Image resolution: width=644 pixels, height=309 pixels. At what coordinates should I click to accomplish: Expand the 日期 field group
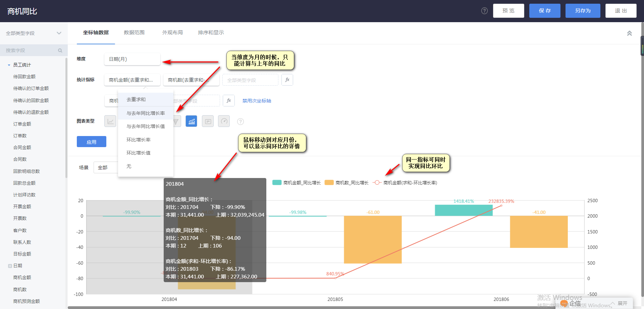click(10, 266)
